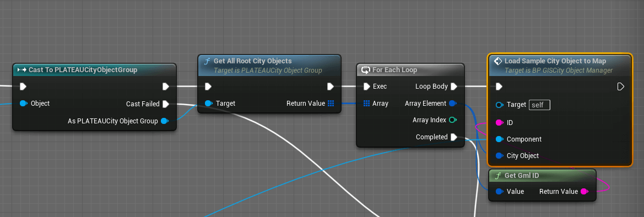Select the Target pin on Load Sample City Object node
Screen dimensions: 644x217
pyautogui.click(x=500, y=105)
